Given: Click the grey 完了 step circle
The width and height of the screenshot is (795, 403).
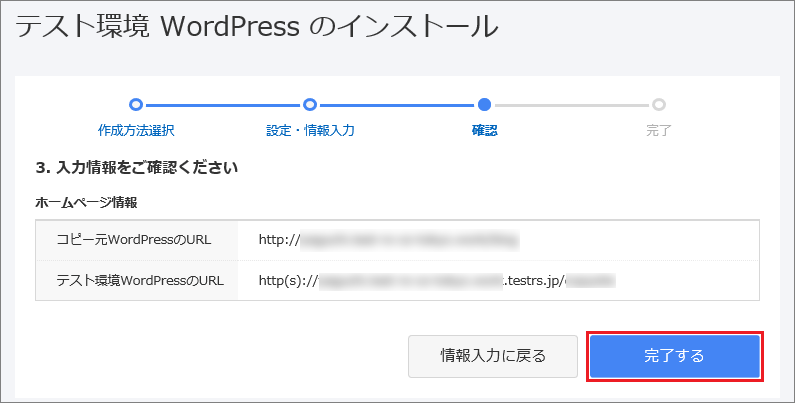Looking at the screenshot, I should click(x=659, y=105).
